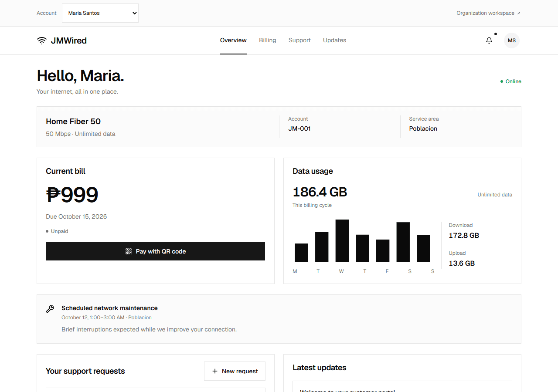Click the Monday usage bar
The width and height of the screenshot is (558, 392).
tap(301, 253)
